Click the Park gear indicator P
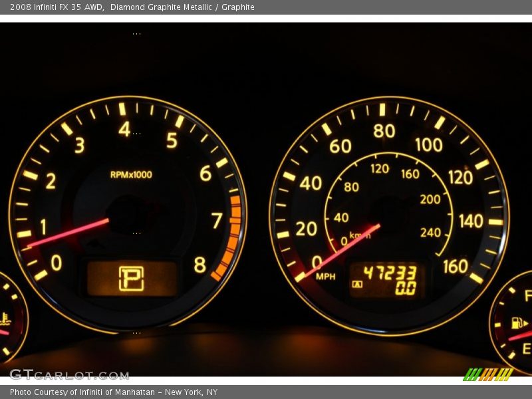This screenshot has height=399, width=532. tap(131, 279)
